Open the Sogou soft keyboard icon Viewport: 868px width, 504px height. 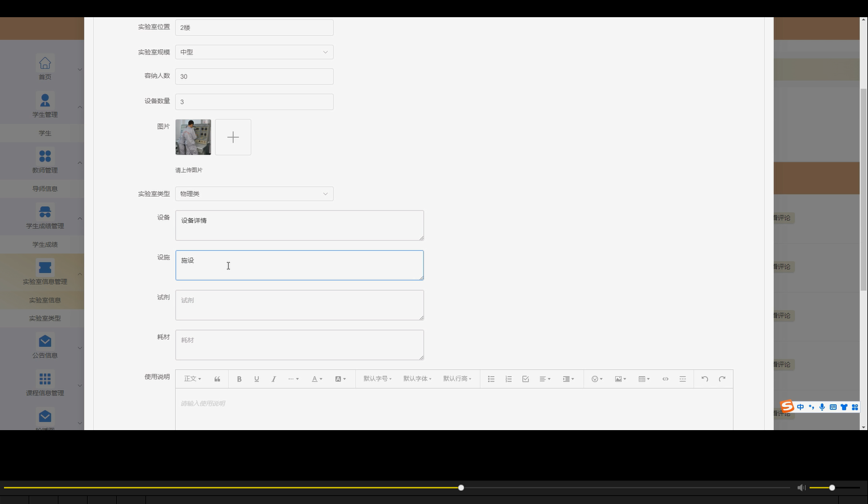tap(833, 407)
